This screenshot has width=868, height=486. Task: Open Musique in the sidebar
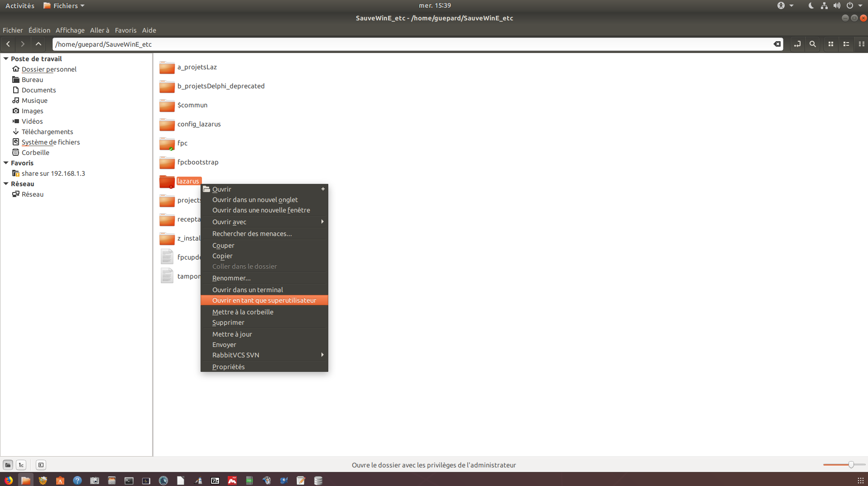click(34, 101)
